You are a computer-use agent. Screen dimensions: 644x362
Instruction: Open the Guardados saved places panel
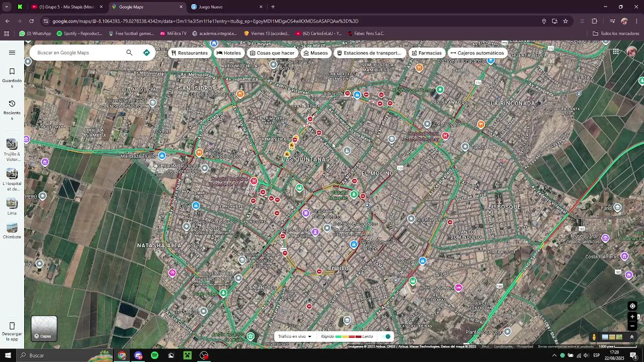click(12, 76)
